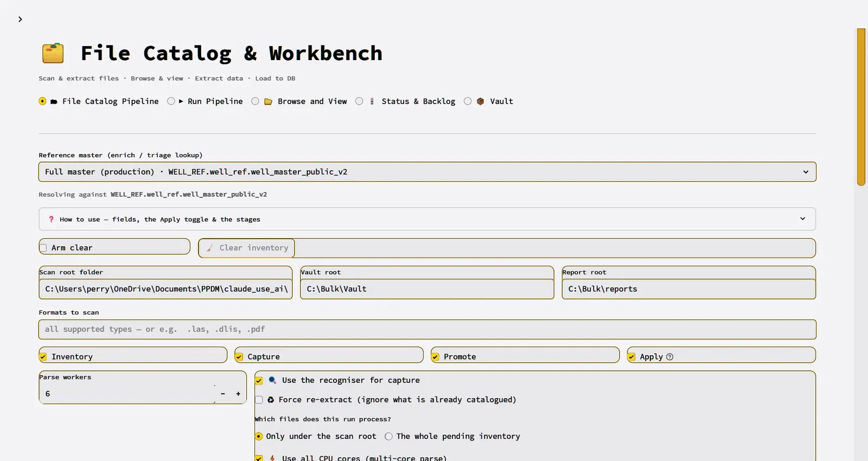Enable the Arm clear checkbox

coord(43,248)
